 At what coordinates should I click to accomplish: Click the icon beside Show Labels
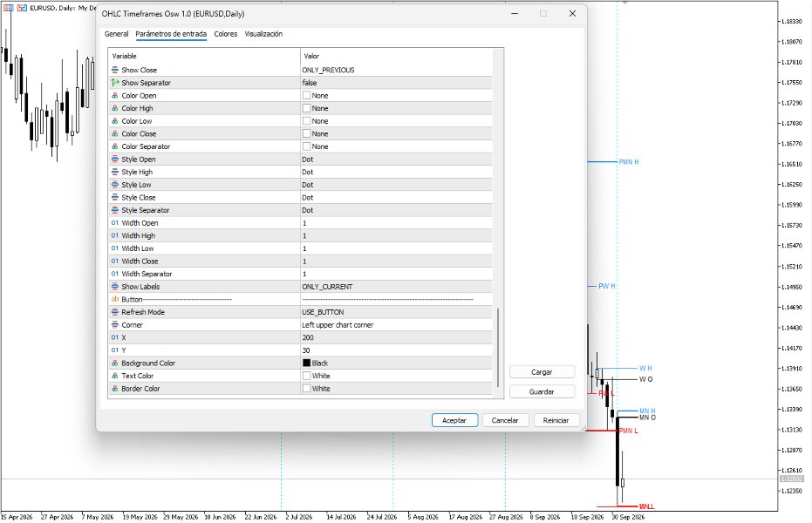[x=115, y=287]
